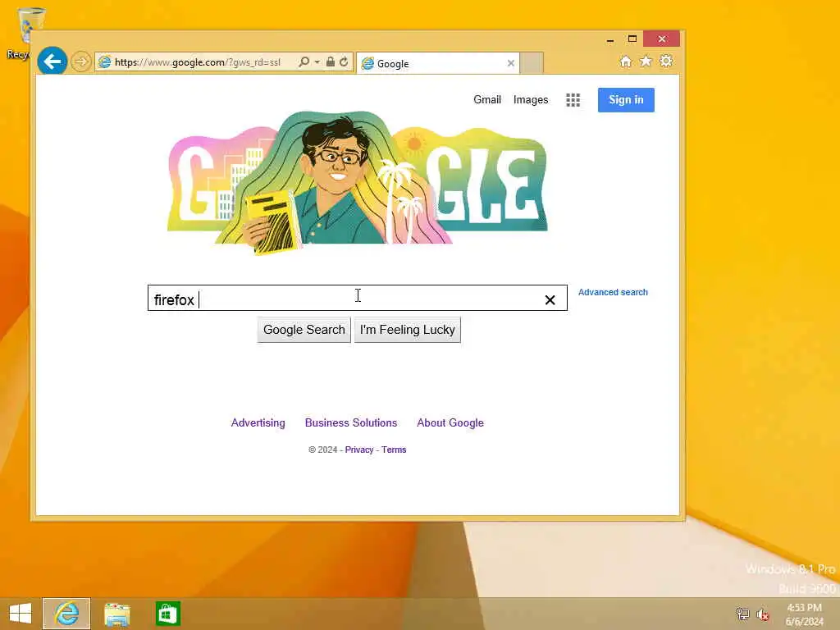Image resolution: width=840 pixels, height=630 pixels.
Task: Click the Forward navigation arrow
Action: [81, 62]
